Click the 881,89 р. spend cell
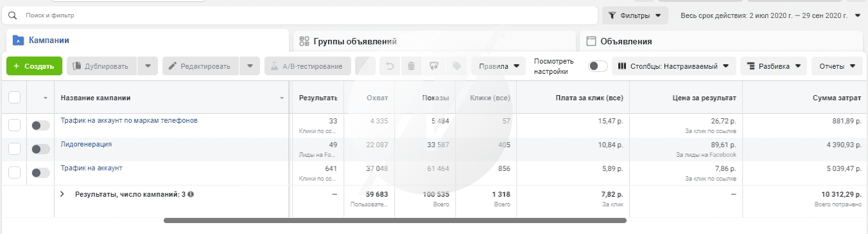 pyautogui.click(x=846, y=121)
